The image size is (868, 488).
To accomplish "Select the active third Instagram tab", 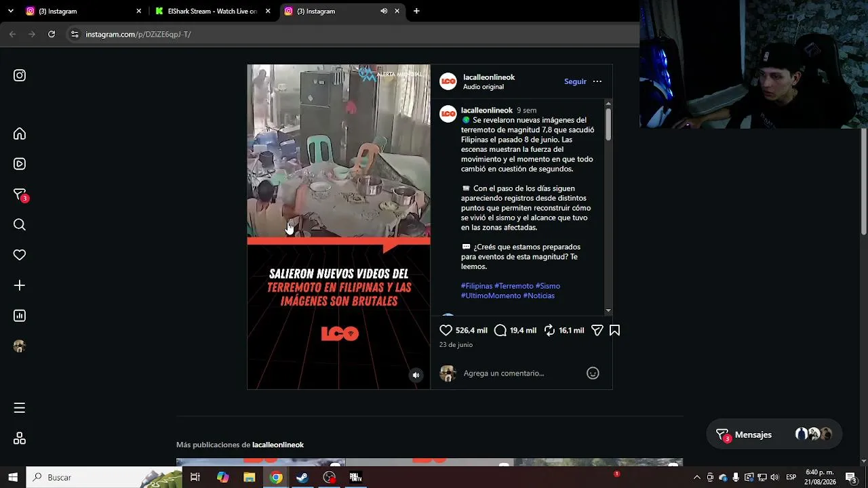I will click(x=343, y=11).
